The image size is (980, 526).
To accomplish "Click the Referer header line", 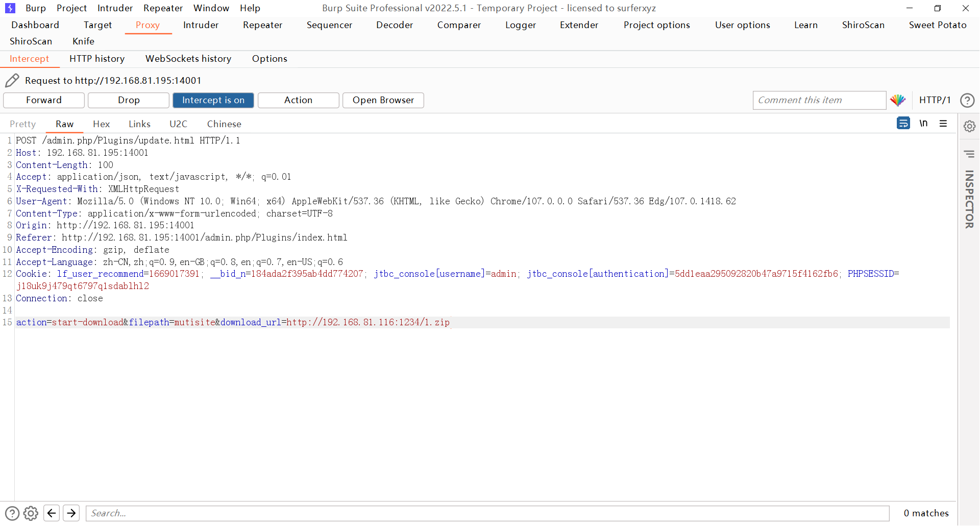I will coord(181,237).
